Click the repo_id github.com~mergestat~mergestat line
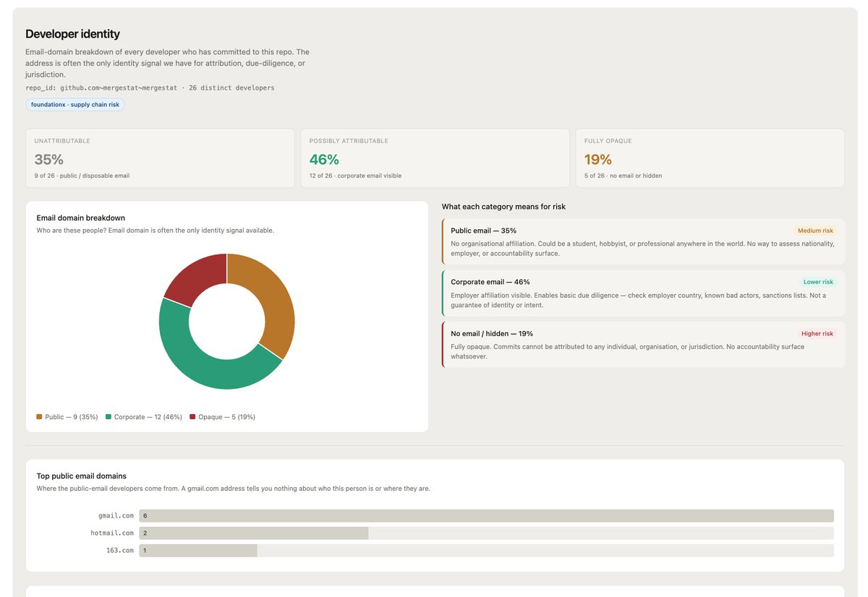 point(150,88)
